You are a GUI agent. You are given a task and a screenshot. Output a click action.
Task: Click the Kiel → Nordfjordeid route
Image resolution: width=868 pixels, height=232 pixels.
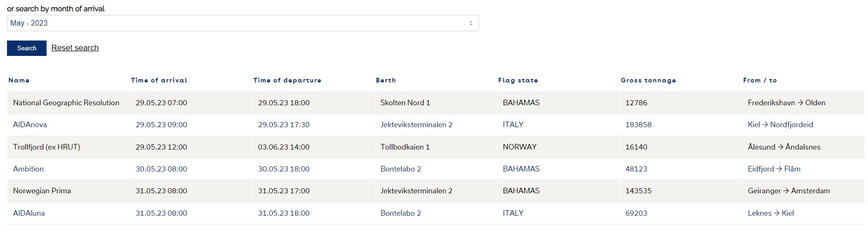(781, 125)
